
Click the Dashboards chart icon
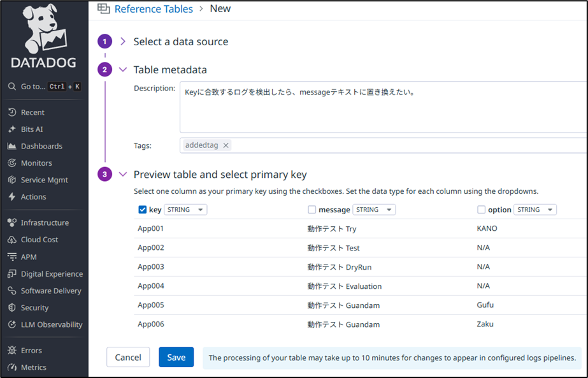(x=12, y=146)
